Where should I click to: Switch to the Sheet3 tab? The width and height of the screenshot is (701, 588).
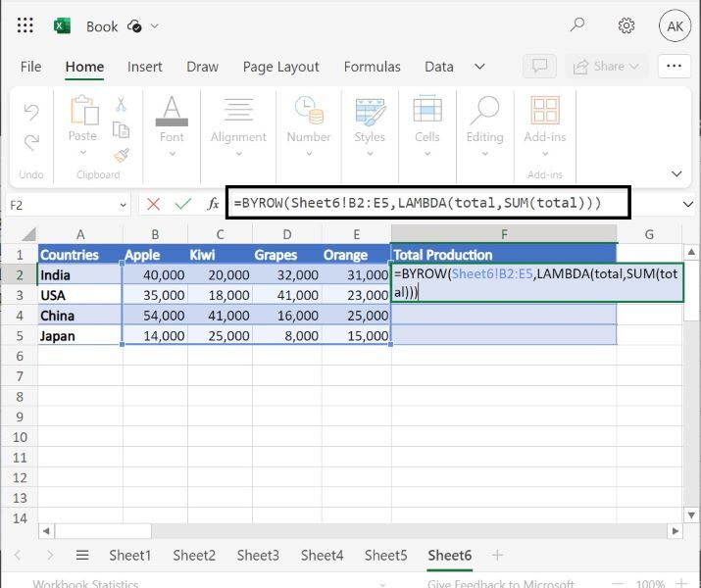point(258,555)
